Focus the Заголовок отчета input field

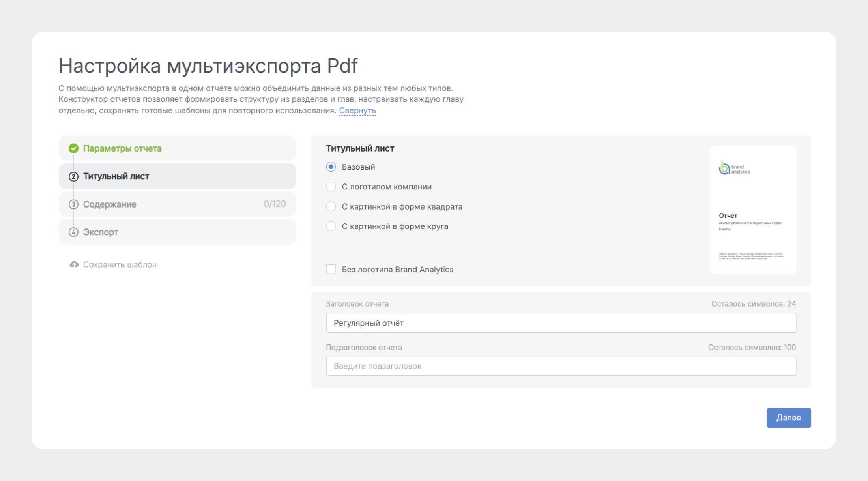point(561,323)
